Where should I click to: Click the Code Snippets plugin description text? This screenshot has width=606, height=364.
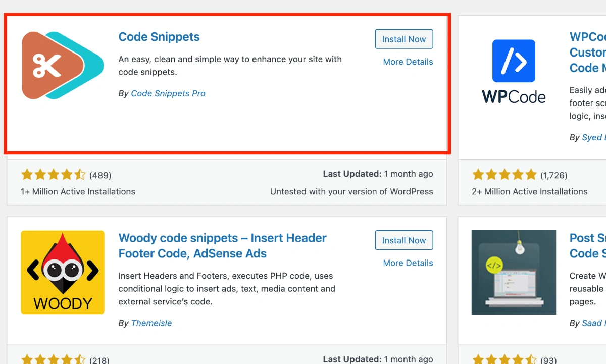click(230, 66)
